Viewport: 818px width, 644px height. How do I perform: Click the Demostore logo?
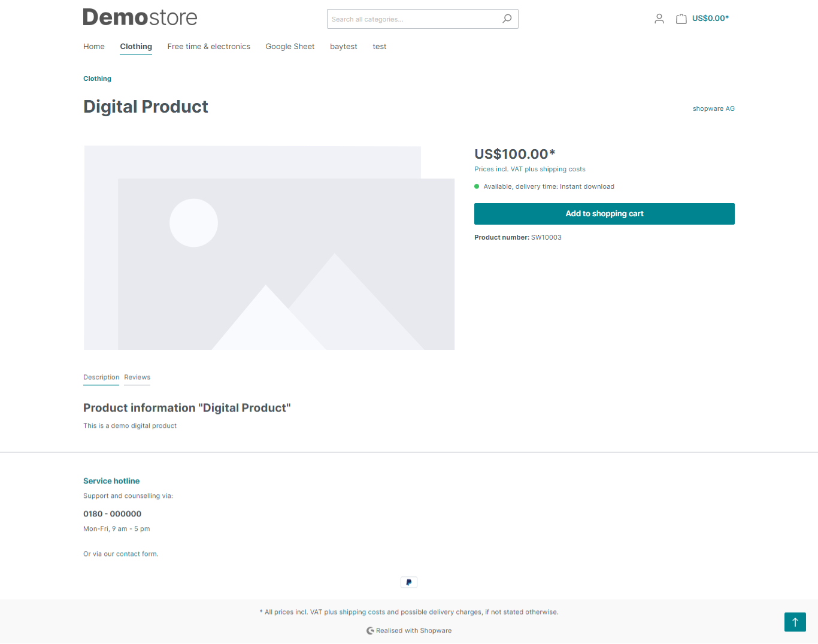tap(140, 17)
